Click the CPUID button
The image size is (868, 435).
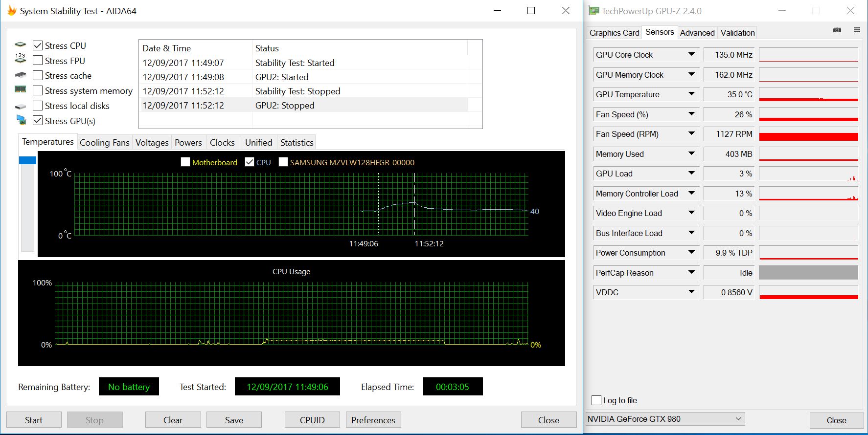coord(312,420)
